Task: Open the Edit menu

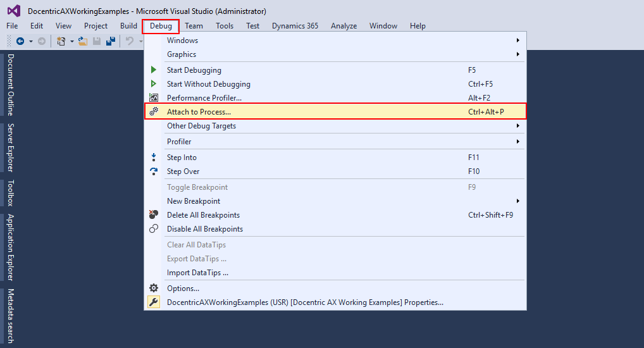Action: pyautogui.click(x=37, y=26)
